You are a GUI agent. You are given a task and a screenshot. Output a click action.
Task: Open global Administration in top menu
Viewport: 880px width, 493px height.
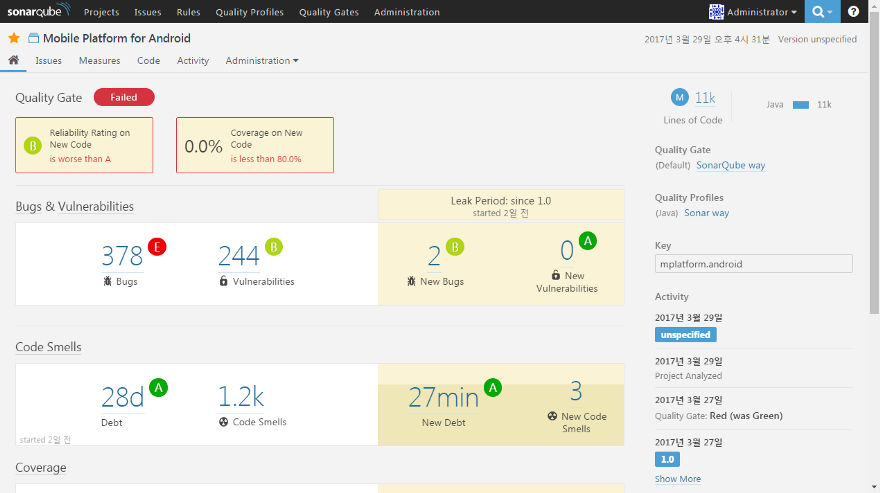(407, 12)
